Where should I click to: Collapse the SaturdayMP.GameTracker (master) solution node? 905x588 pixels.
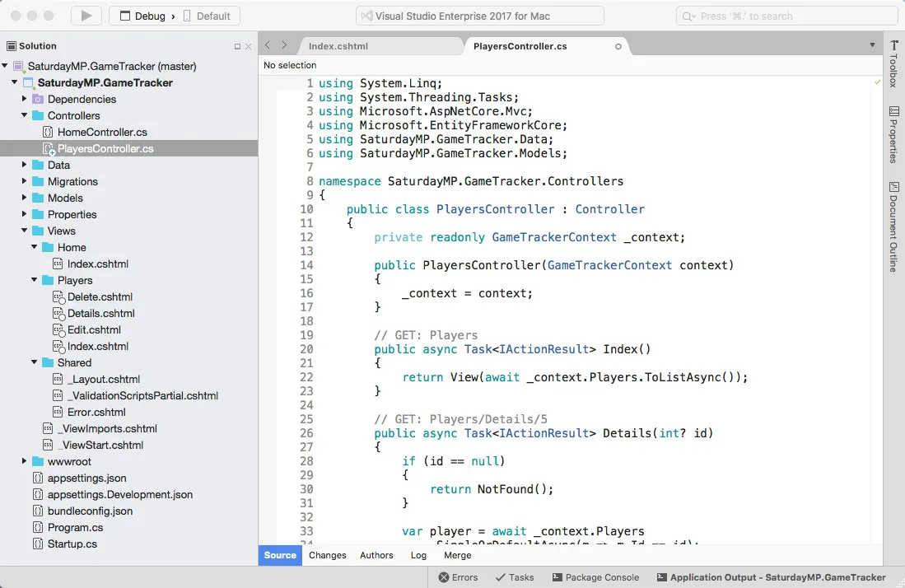pyautogui.click(x=5, y=66)
